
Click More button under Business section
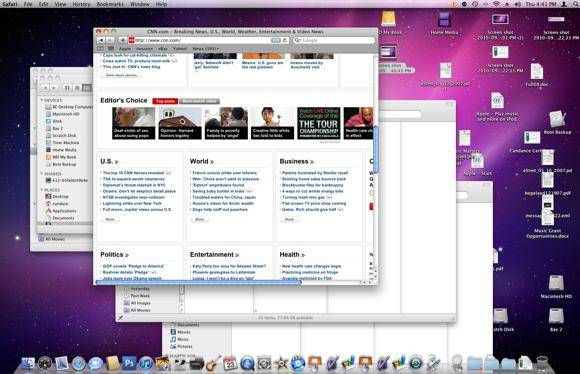(x=289, y=219)
